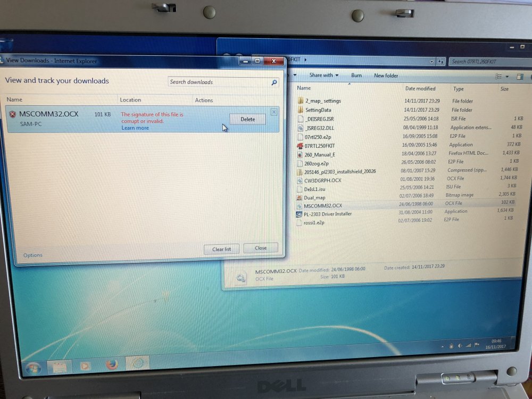The height and width of the screenshot is (399, 532).
Task: Open the Options link in downloads window
Action: coord(33,255)
